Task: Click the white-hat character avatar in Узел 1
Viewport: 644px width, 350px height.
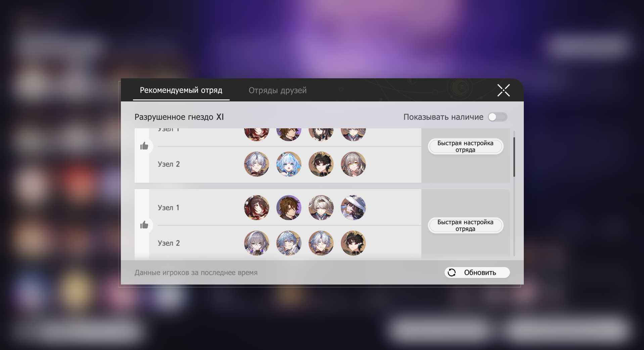Action: click(353, 208)
